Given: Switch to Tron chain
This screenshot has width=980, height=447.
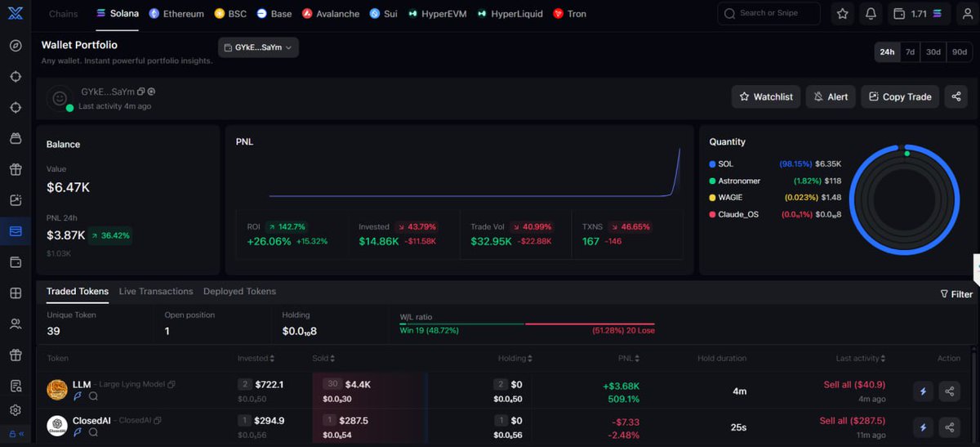Looking at the screenshot, I should [x=570, y=14].
